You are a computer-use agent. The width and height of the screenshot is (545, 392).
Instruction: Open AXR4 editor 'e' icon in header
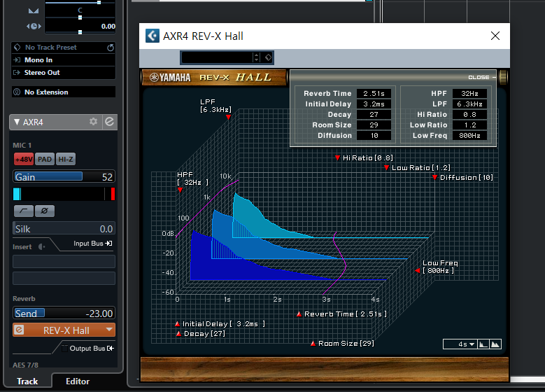click(x=109, y=122)
